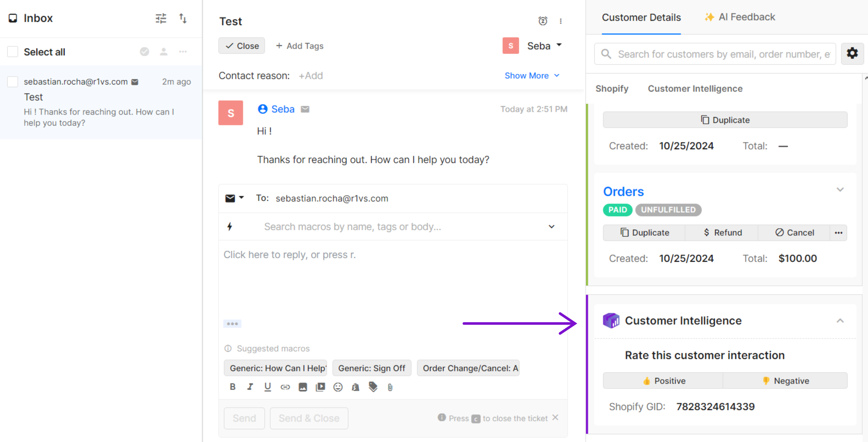
Task: Switch to AI Feedback tab
Action: click(x=740, y=17)
